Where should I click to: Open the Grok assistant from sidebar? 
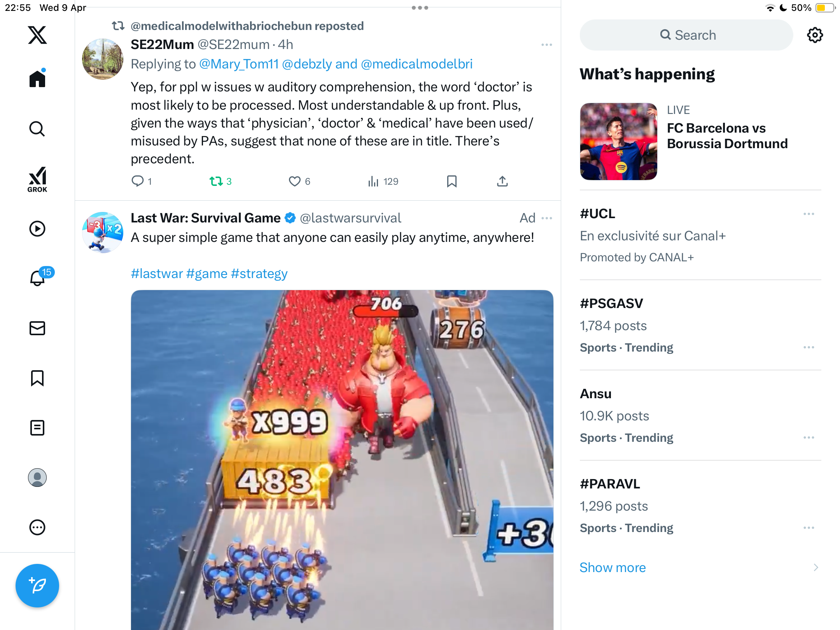37,180
